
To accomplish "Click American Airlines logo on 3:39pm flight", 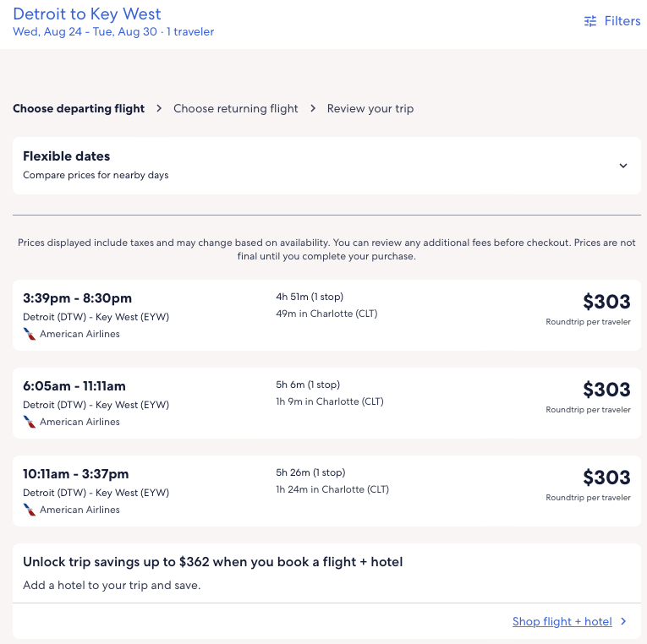I will (x=30, y=334).
